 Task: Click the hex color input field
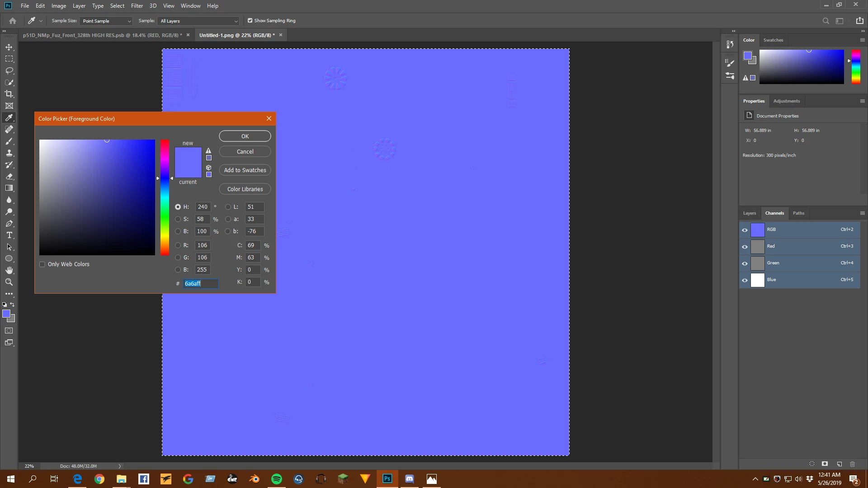pos(201,284)
